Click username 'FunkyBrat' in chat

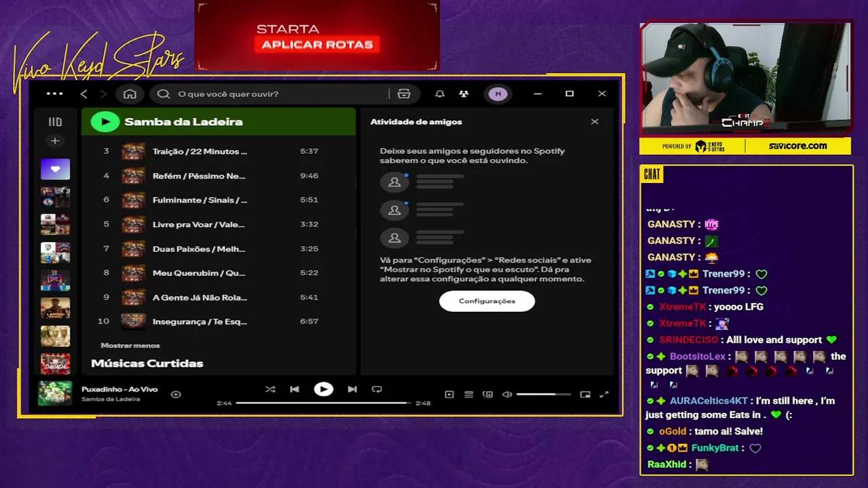tap(715, 448)
